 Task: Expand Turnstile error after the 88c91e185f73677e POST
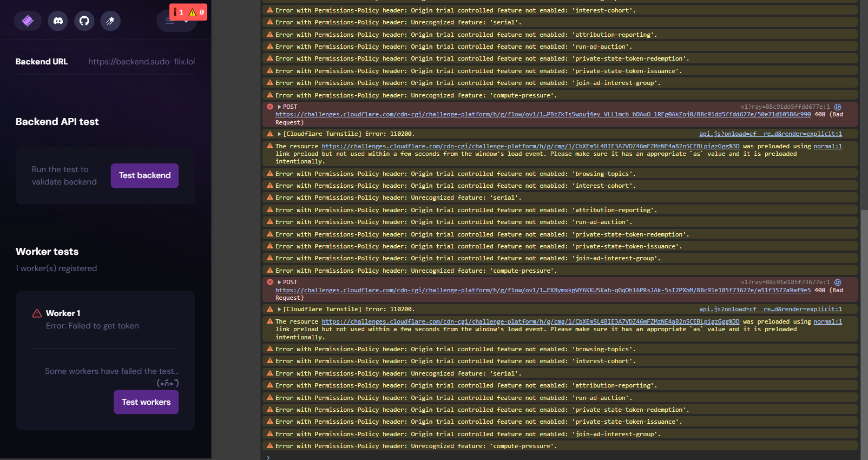click(x=280, y=310)
